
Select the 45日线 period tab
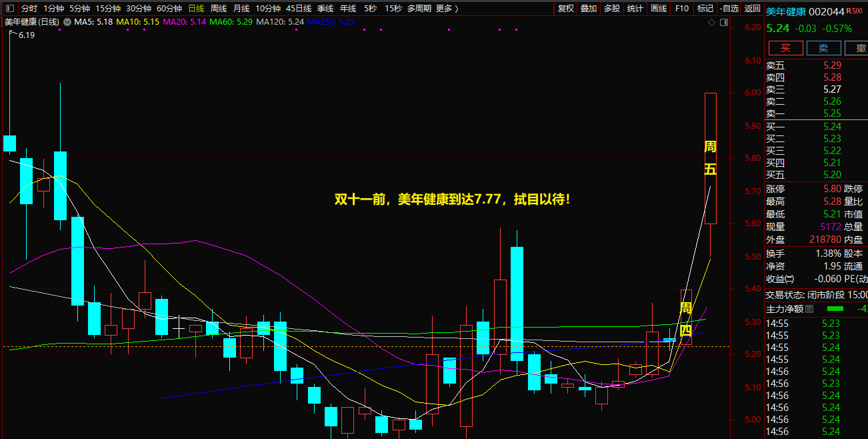click(299, 9)
